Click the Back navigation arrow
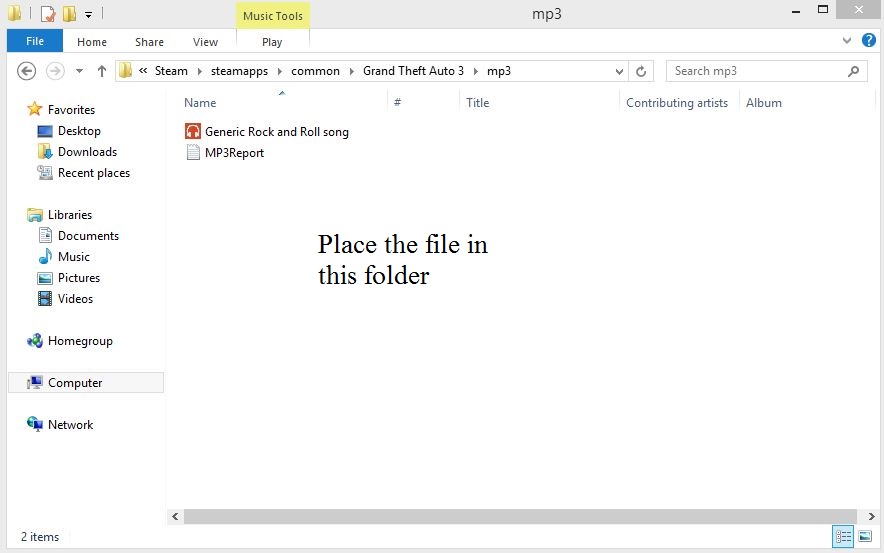Screen dimensions: 884x553 tap(26, 71)
